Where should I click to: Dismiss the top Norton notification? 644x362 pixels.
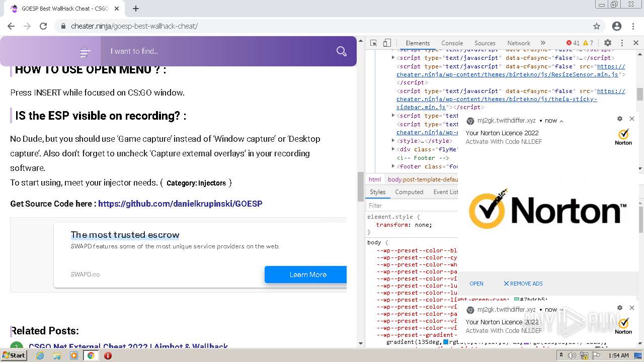(632, 119)
